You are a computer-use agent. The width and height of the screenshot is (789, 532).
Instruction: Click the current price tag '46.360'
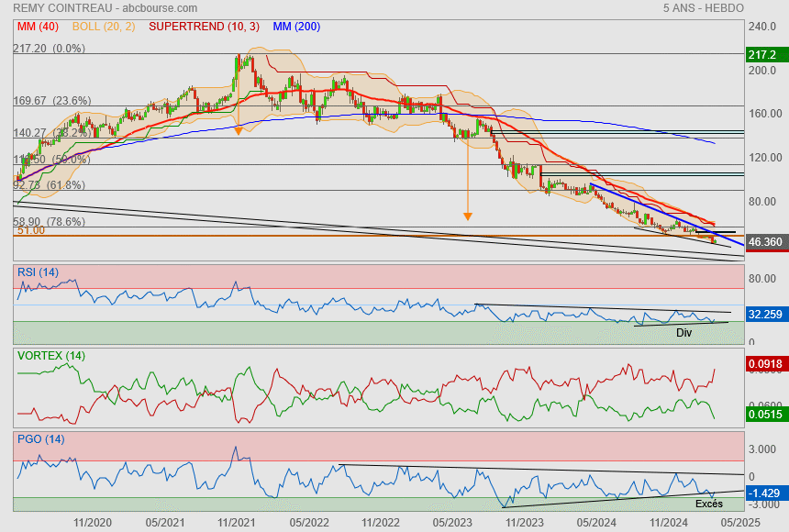(x=765, y=242)
